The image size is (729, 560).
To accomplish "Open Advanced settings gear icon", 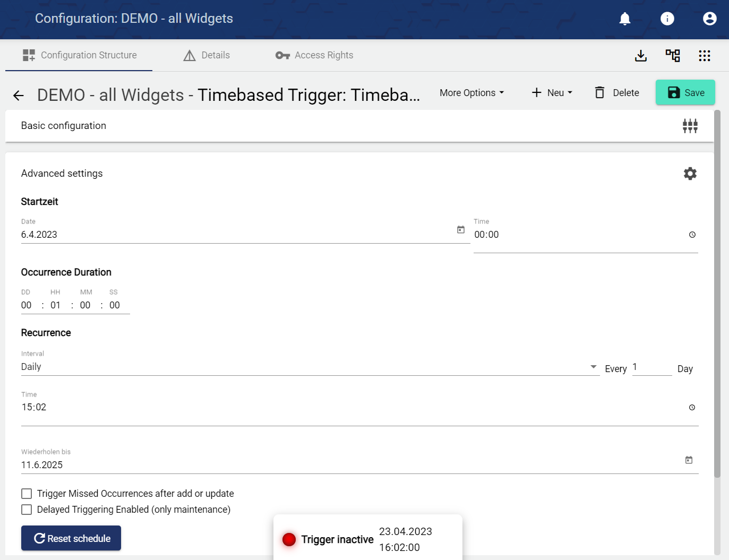I will pyautogui.click(x=690, y=174).
